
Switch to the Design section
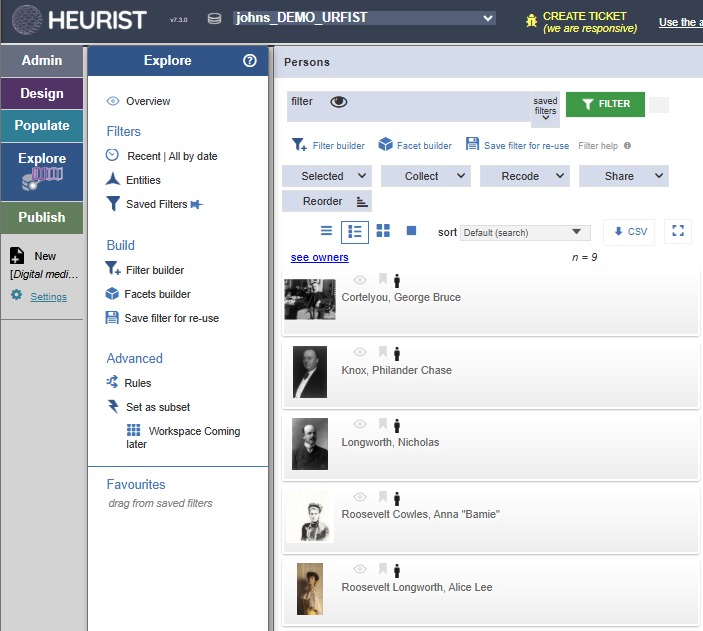42,93
